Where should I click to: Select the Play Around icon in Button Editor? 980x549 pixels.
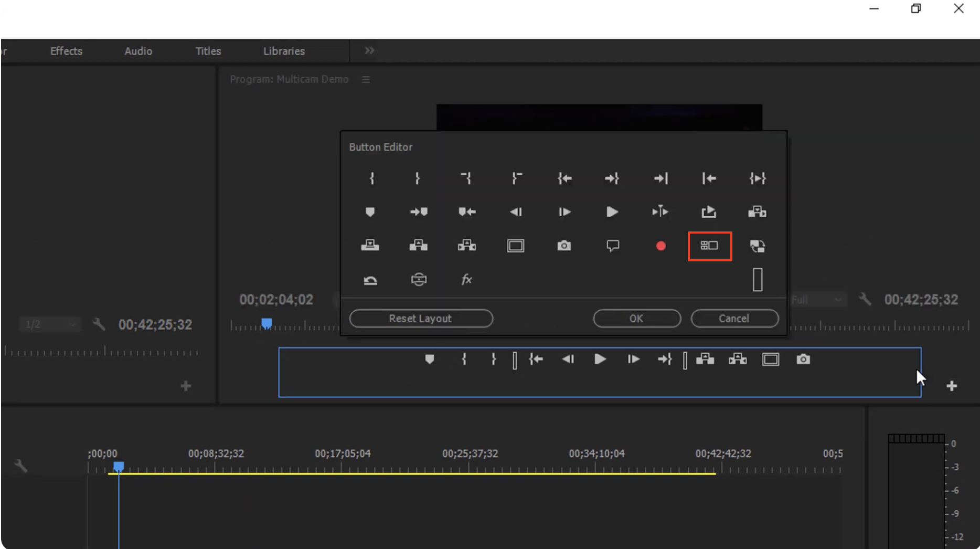click(660, 212)
